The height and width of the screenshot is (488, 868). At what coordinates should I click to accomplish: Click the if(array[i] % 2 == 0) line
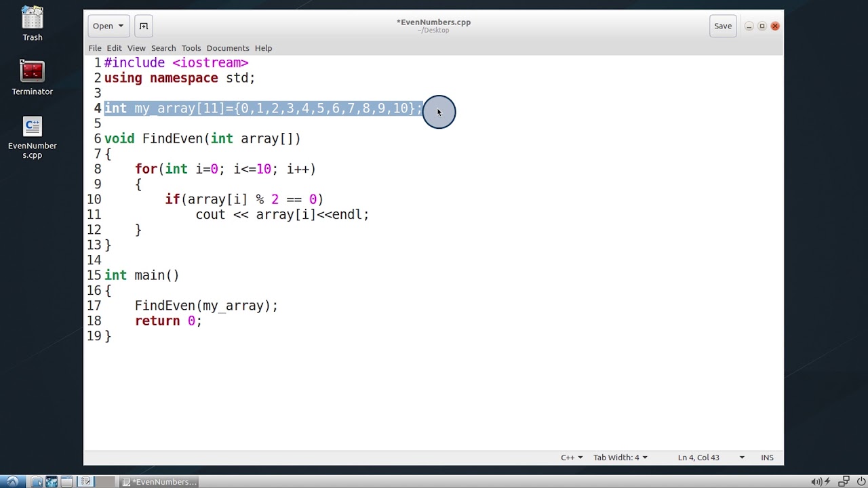pyautogui.click(x=244, y=199)
